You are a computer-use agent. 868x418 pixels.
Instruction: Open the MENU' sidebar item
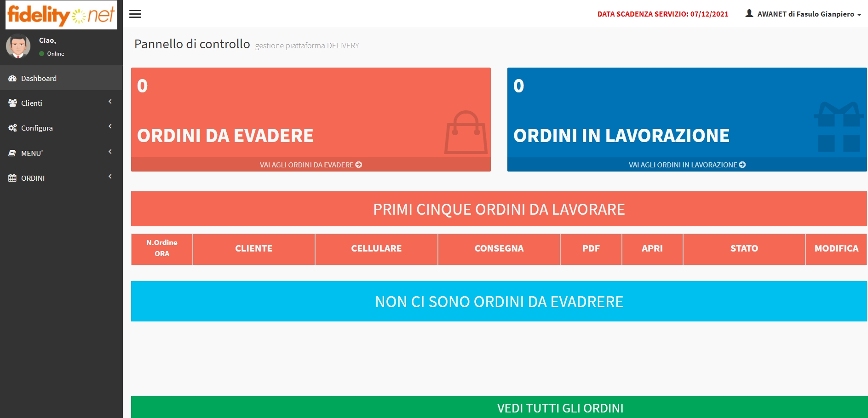pos(61,153)
